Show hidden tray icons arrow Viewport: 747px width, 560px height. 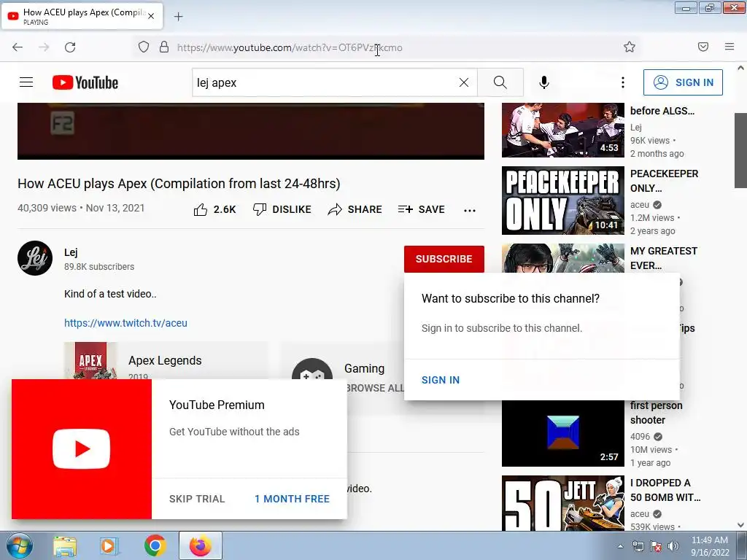coord(620,546)
